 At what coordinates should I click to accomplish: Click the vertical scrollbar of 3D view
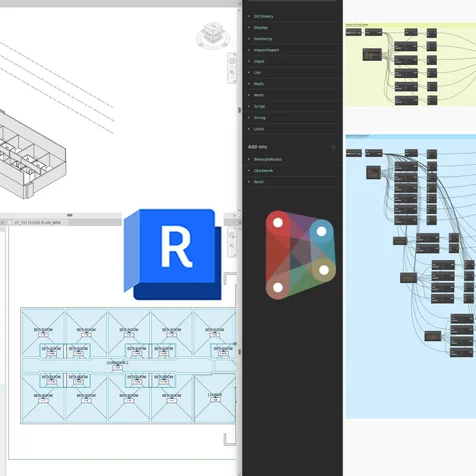(239, 110)
